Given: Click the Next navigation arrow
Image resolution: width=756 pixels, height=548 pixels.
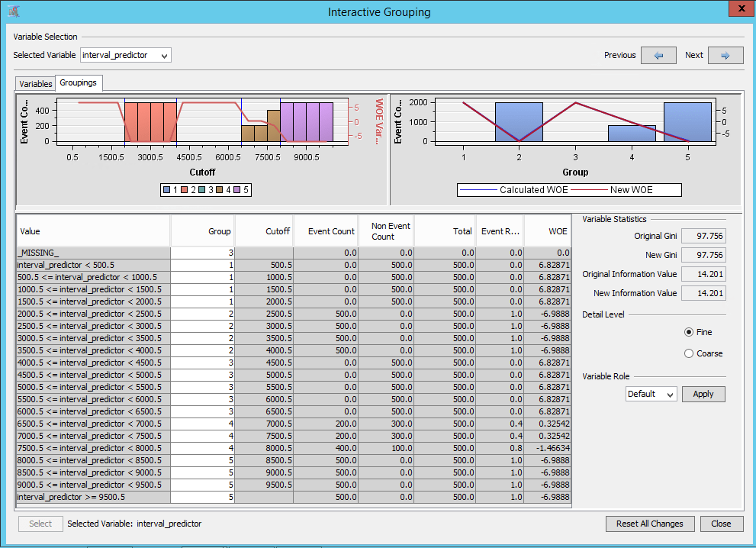Looking at the screenshot, I should (725, 55).
